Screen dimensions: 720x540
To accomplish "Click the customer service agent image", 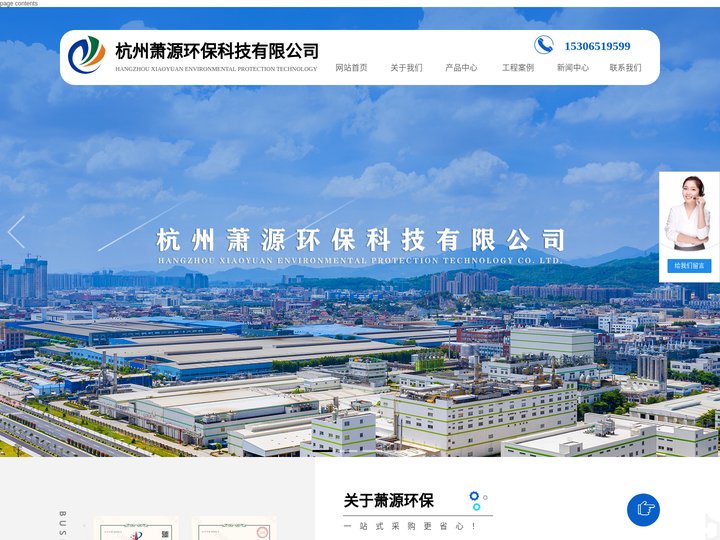I will [x=687, y=214].
